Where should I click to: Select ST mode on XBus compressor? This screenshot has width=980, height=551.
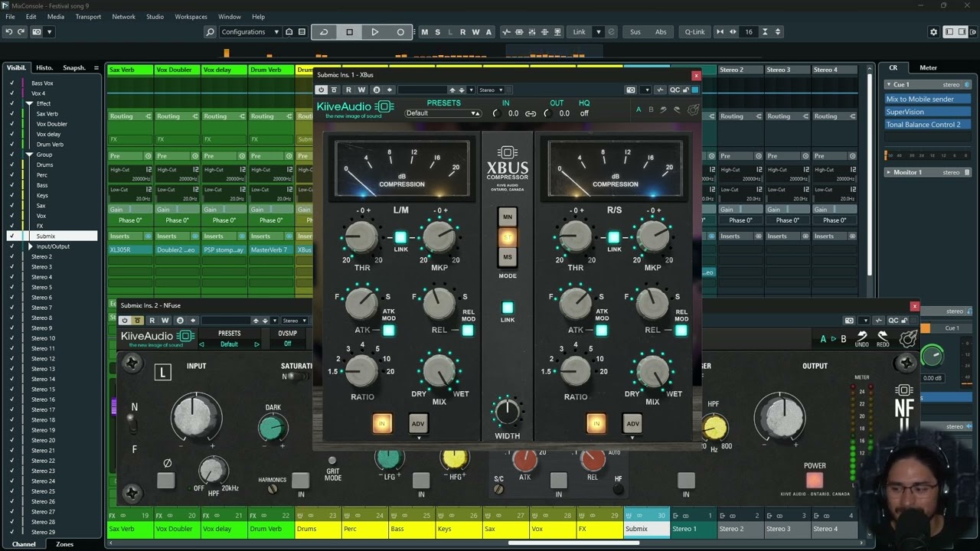click(508, 237)
